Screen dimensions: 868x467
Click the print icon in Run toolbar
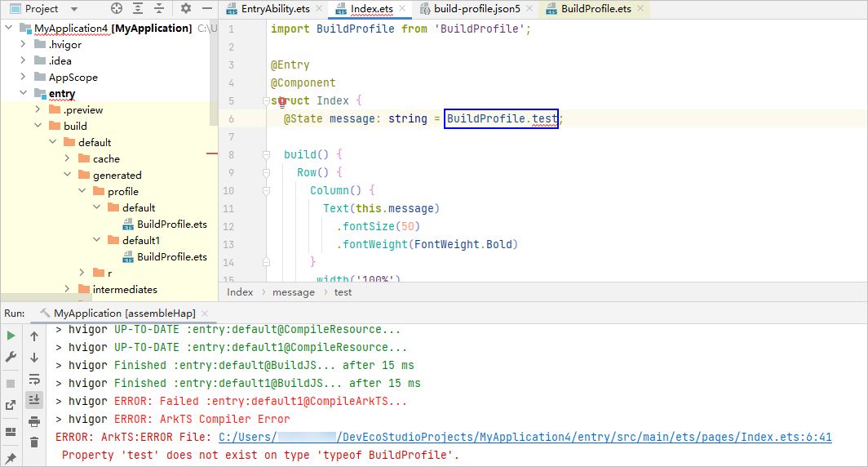coord(34,421)
